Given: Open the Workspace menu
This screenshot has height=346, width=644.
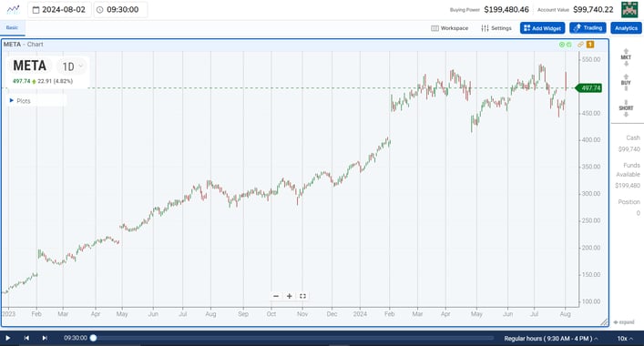Looking at the screenshot, I should (449, 28).
